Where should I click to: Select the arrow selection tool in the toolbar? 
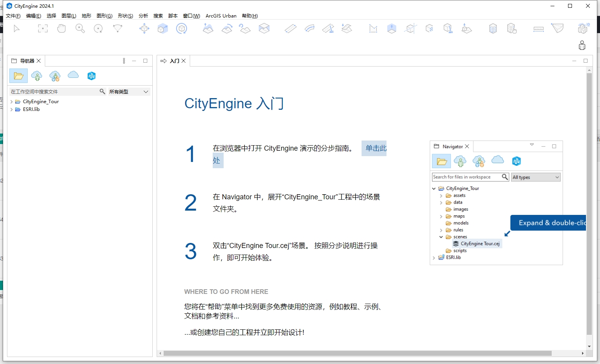tap(16, 28)
